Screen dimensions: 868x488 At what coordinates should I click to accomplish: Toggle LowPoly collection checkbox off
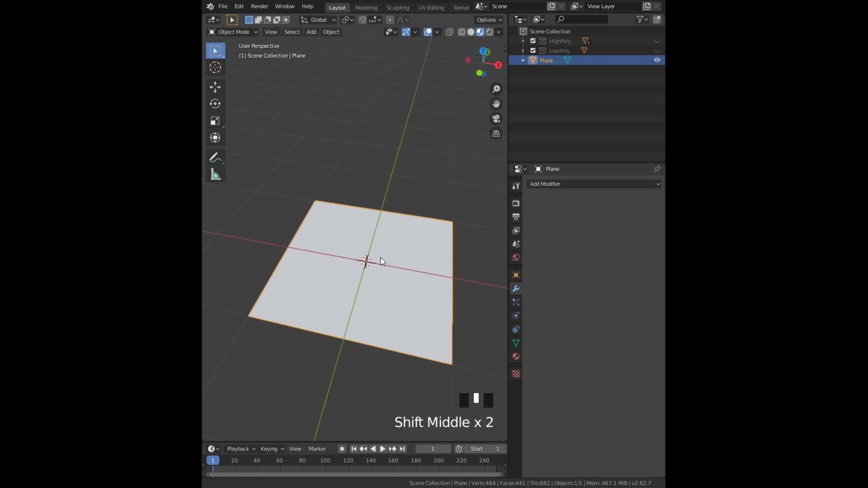533,50
